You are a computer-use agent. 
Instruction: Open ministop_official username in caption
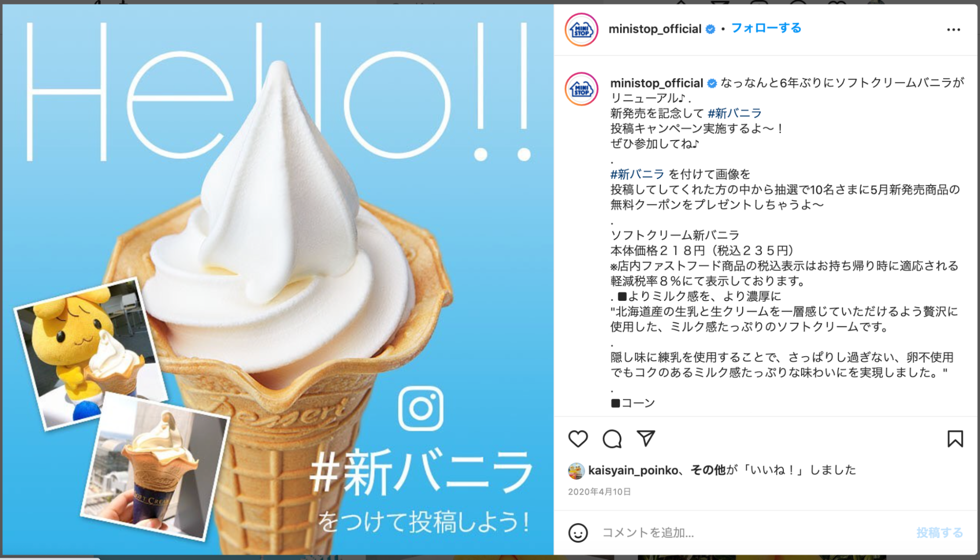[656, 83]
